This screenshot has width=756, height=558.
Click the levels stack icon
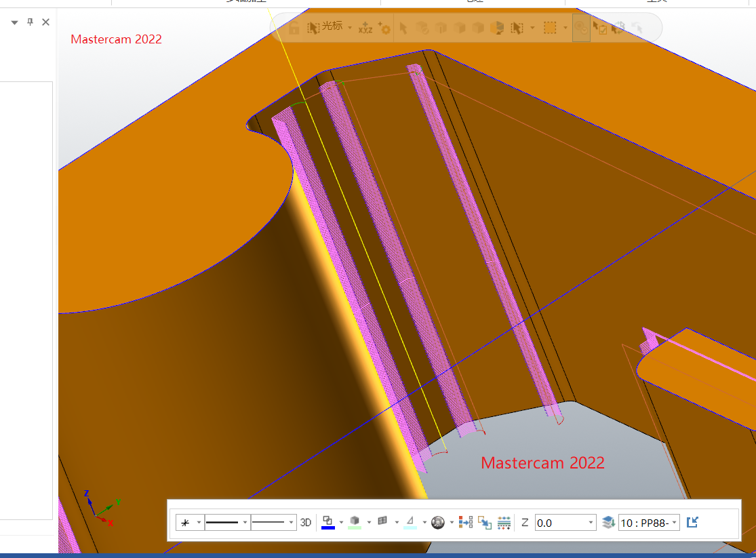(608, 522)
